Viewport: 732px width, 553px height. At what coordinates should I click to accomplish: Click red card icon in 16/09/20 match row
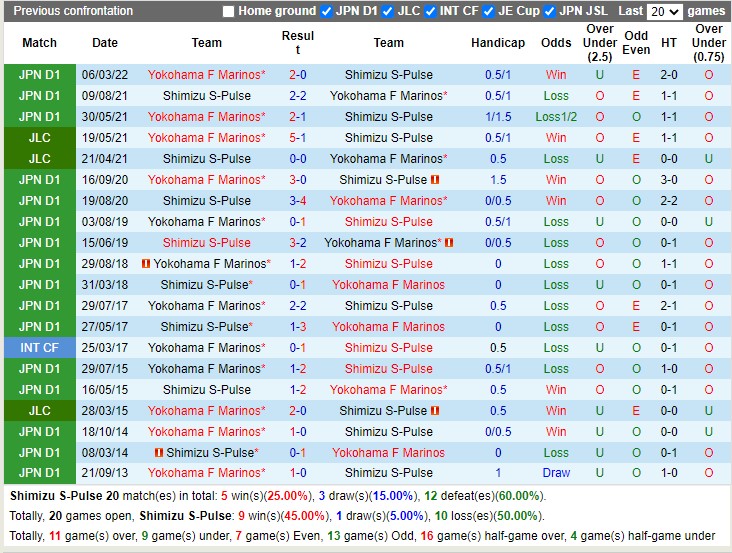click(436, 180)
